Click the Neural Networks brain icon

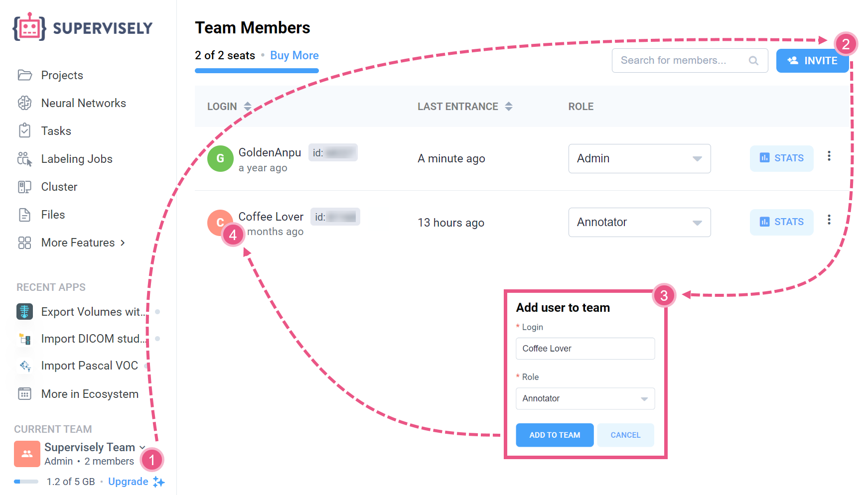24,103
